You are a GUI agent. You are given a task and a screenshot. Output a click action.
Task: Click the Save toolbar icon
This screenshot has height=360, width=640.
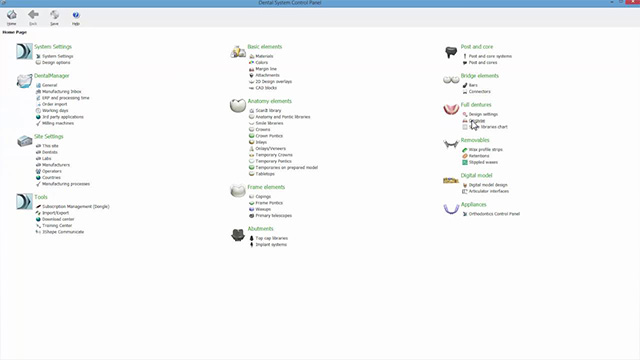pyautogui.click(x=54, y=15)
